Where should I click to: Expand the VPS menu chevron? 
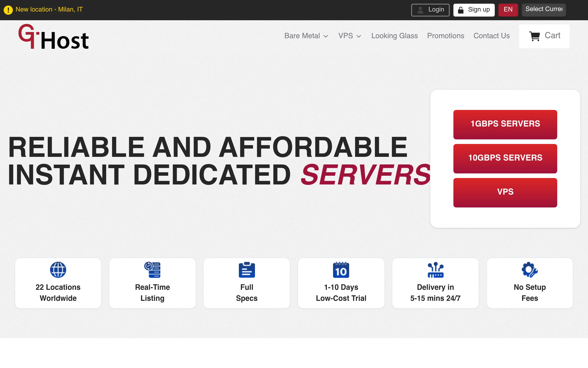[359, 36]
